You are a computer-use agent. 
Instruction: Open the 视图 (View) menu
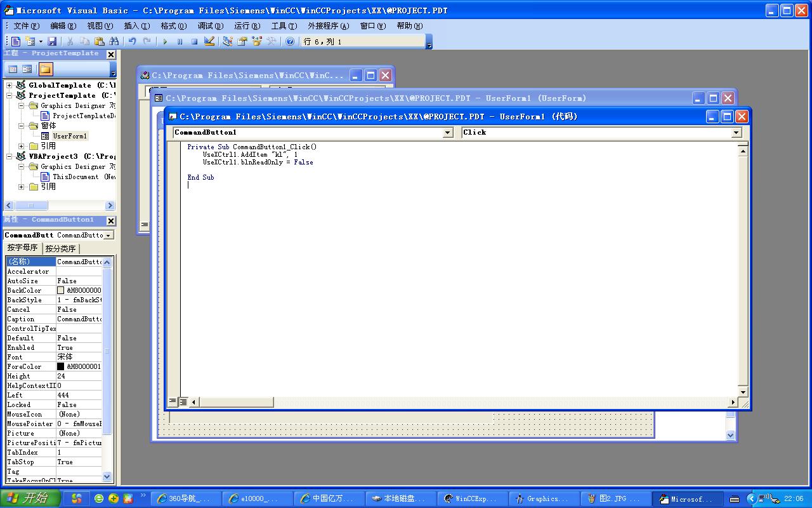click(100, 26)
